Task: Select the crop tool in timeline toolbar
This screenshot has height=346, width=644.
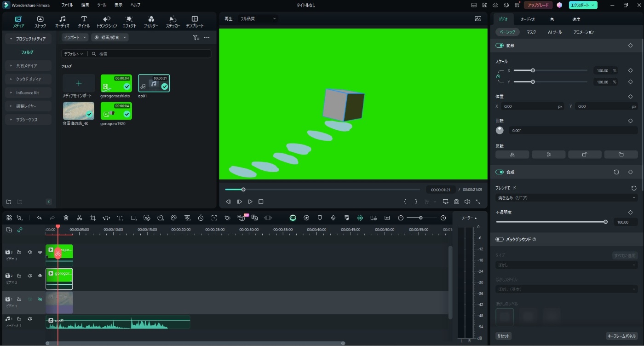Action: (x=93, y=218)
